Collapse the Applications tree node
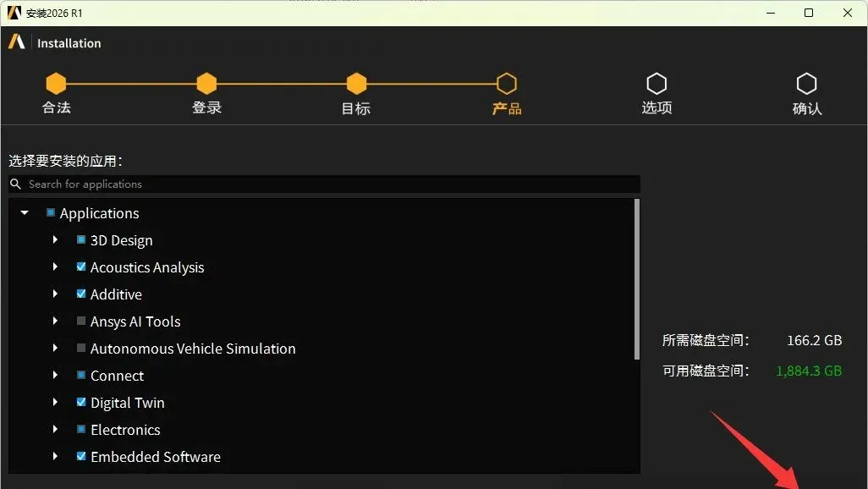Screen dimensions: 868x489 pyautogui.click(x=25, y=212)
